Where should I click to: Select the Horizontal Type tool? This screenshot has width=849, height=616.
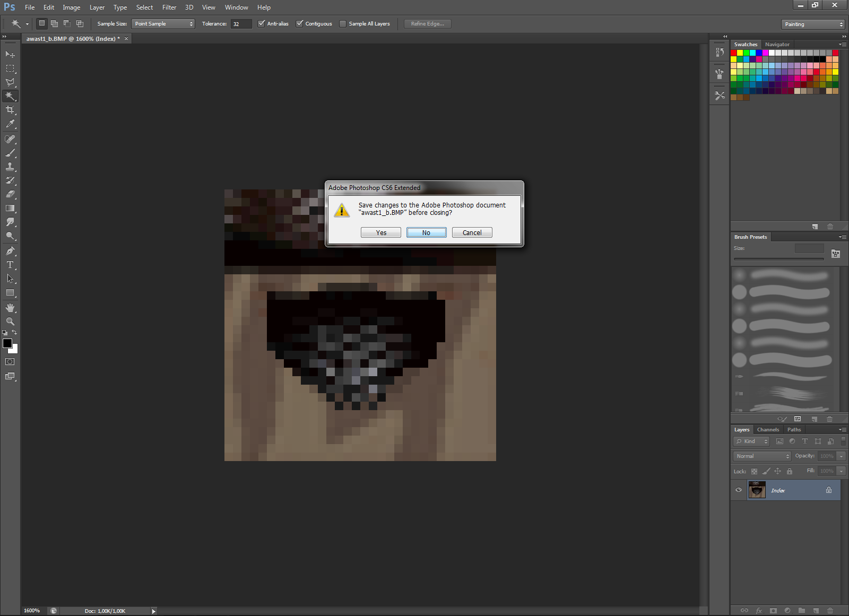[x=10, y=265]
